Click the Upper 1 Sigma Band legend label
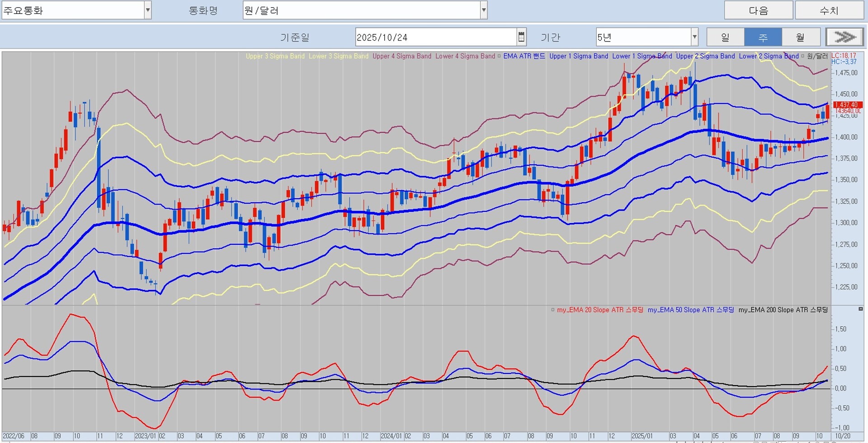 pyautogui.click(x=579, y=56)
